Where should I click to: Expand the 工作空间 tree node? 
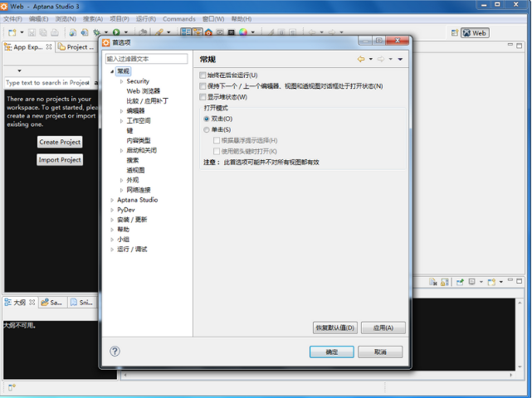tap(121, 121)
